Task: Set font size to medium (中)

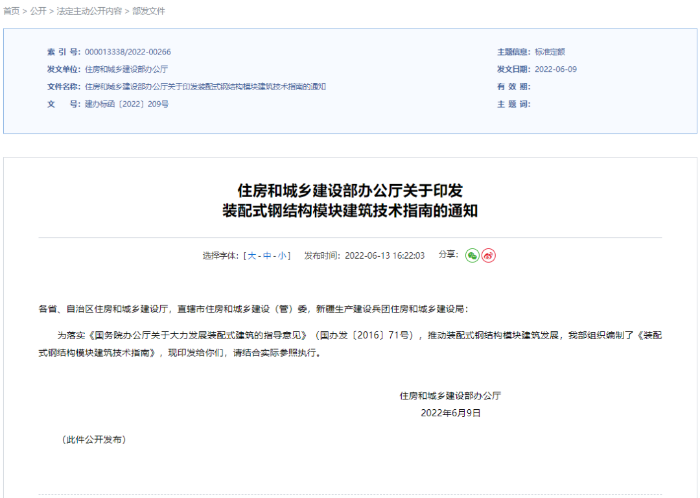Action: (x=267, y=256)
